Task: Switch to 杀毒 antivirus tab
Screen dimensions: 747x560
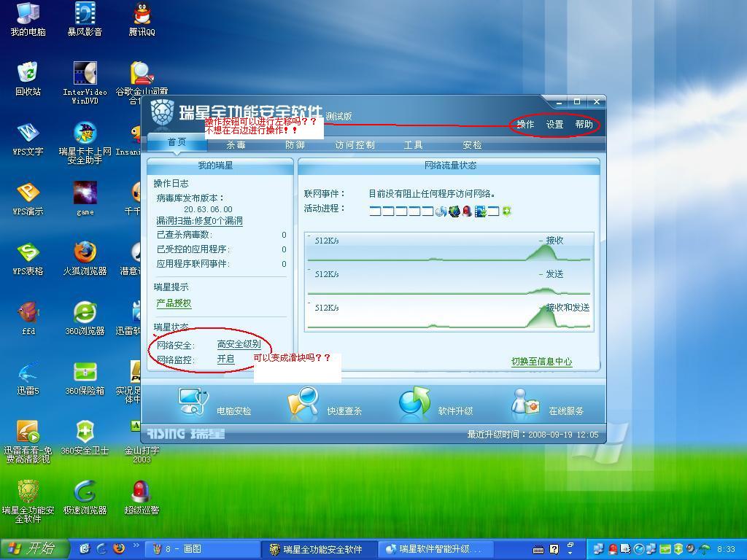Action: pyautogui.click(x=236, y=145)
